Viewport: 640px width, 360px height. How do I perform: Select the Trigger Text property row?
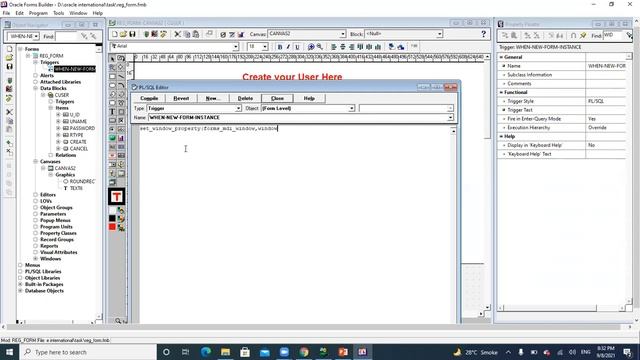(562, 110)
